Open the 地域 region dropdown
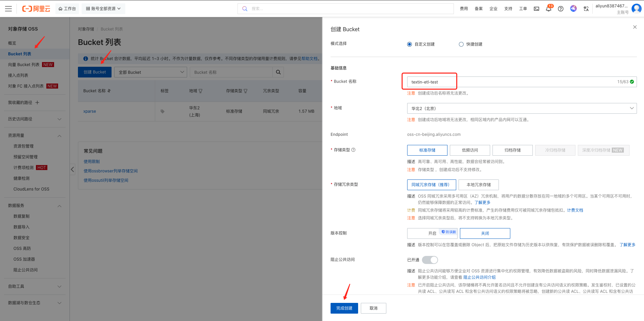 point(521,108)
